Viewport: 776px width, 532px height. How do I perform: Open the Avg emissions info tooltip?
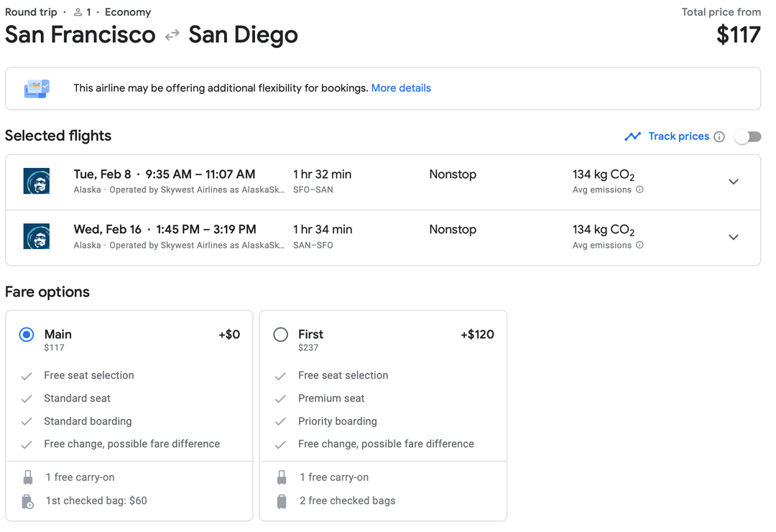[x=639, y=190]
